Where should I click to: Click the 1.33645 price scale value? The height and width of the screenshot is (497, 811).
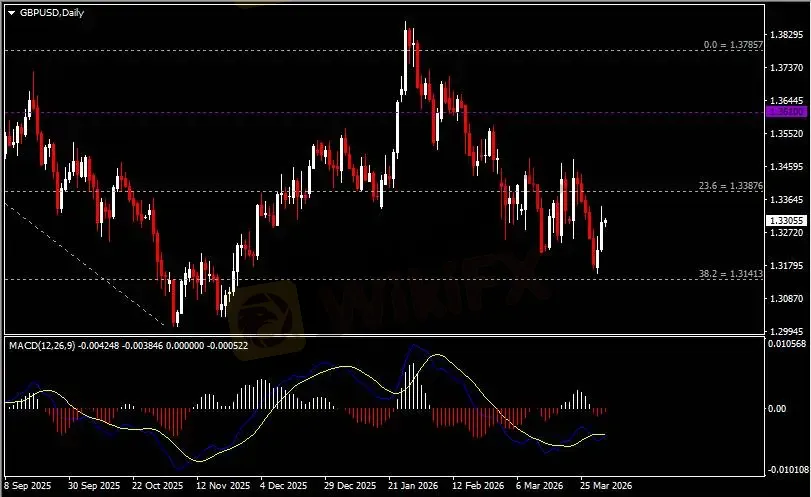click(786, 200)
